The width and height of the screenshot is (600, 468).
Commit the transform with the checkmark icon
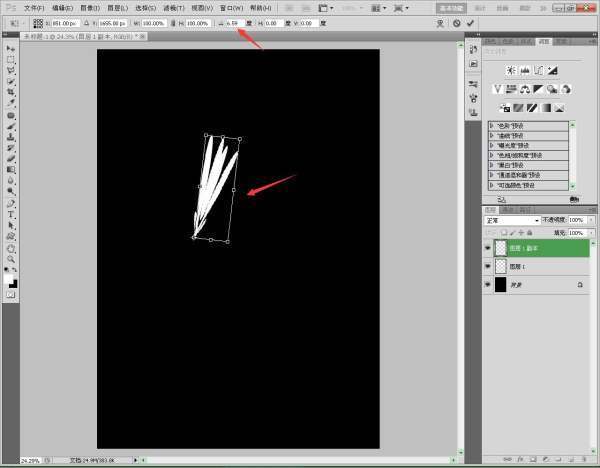[470, 22]
